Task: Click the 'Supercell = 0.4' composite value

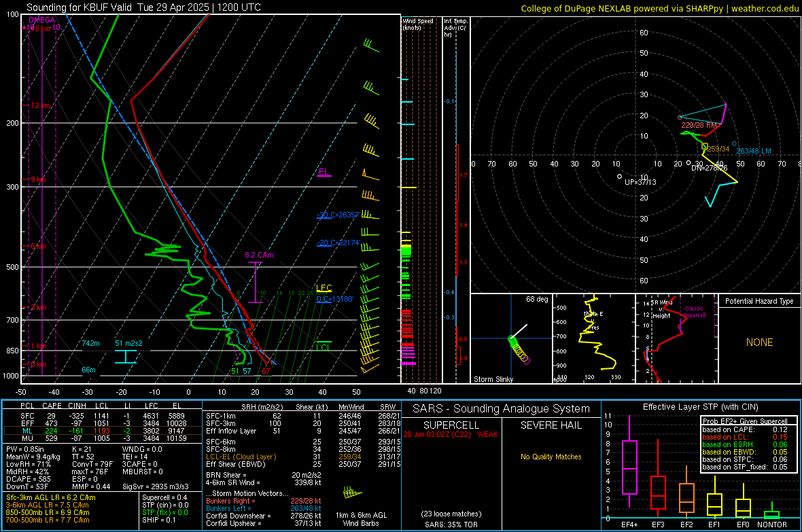Action: (x=164, y=497)
